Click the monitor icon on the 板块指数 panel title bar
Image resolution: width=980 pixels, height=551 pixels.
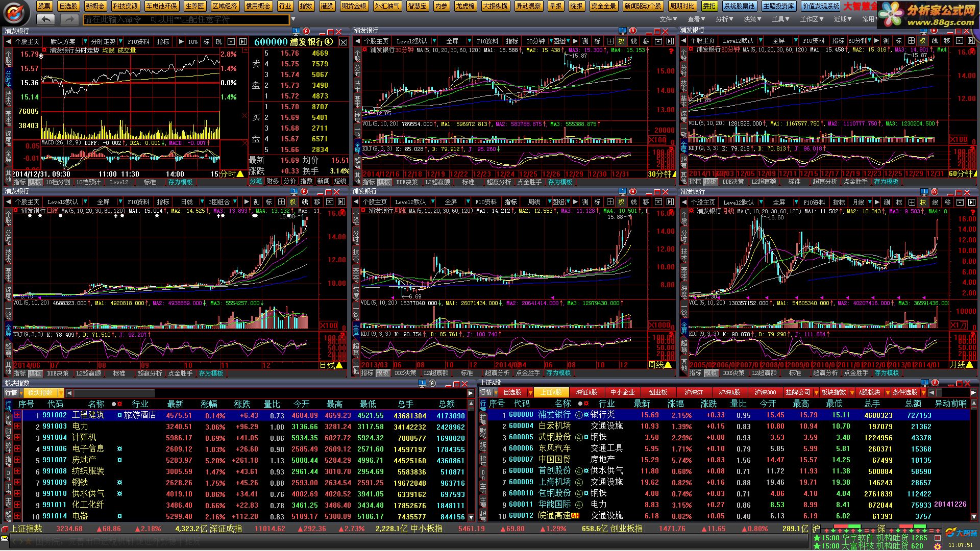[x=422, y=383]
